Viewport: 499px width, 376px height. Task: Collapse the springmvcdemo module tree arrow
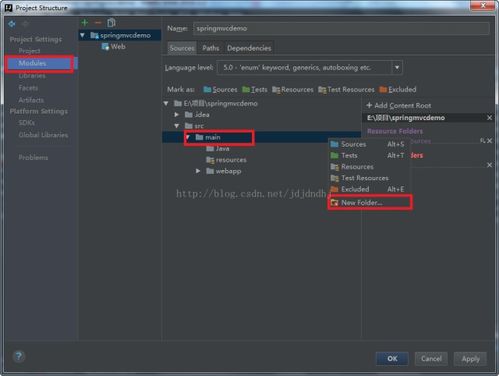pos(82,35)
